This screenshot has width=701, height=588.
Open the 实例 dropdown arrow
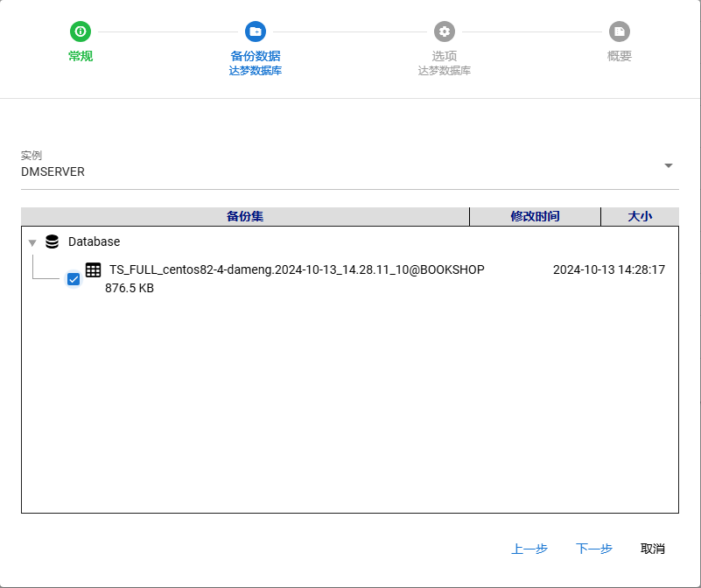tap(669, 165)
